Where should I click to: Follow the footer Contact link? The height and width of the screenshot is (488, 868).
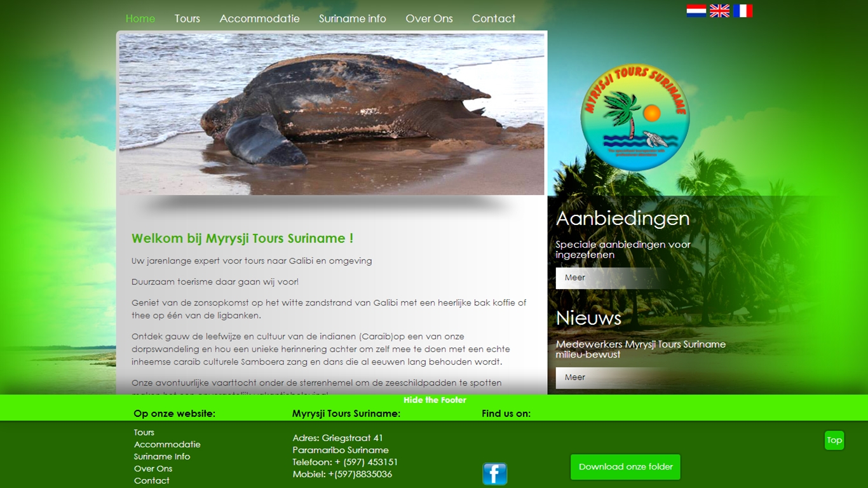(152, 481)
